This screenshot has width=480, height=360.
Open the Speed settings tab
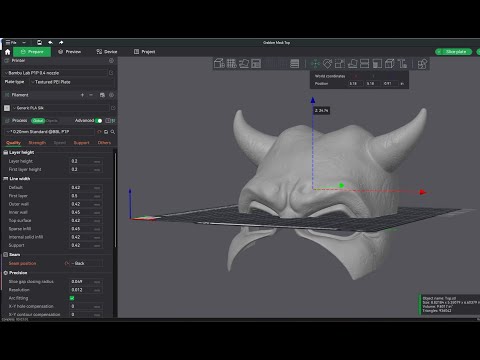[x=60, y=143]
